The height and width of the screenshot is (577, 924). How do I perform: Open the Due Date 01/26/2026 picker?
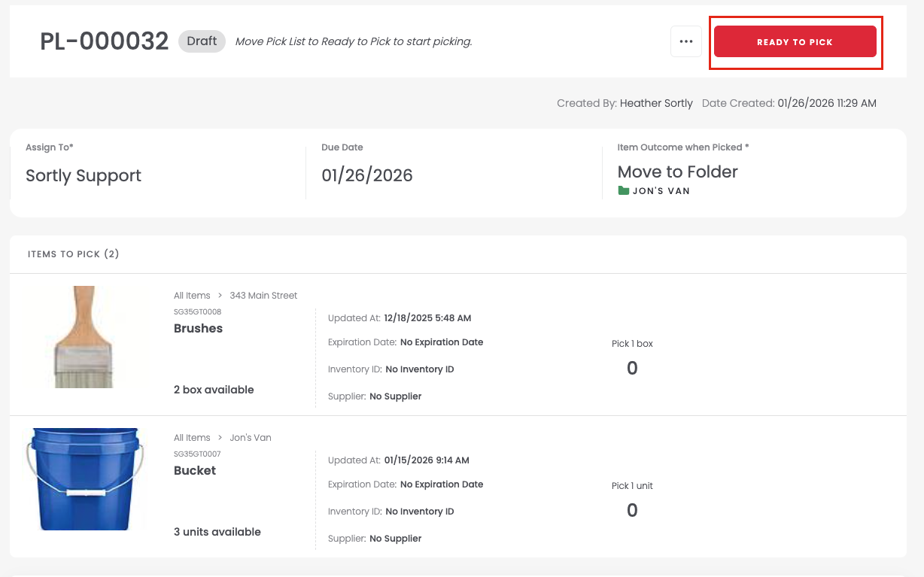pyautogui.click(x=367, y=176)
